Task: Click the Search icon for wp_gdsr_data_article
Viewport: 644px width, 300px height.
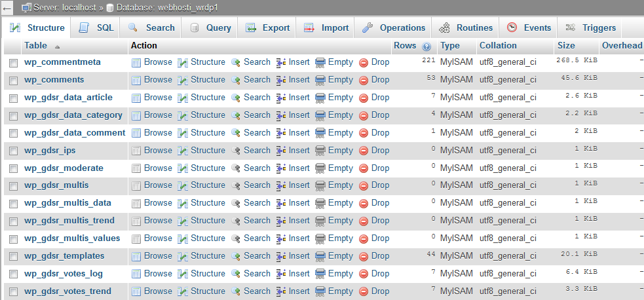Action: coord(236,98)
